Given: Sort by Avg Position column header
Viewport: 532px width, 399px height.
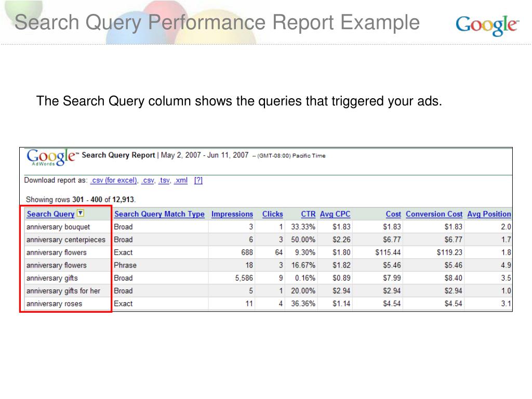Looking at the screenshot, I should (489, 214).
